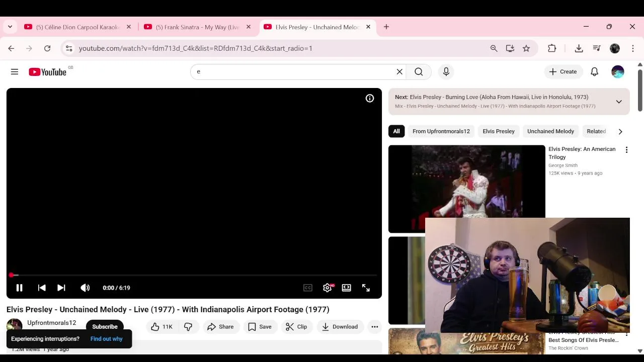Close the Frank Sinatra tab
644x362 pixels.
coord(249,27)
